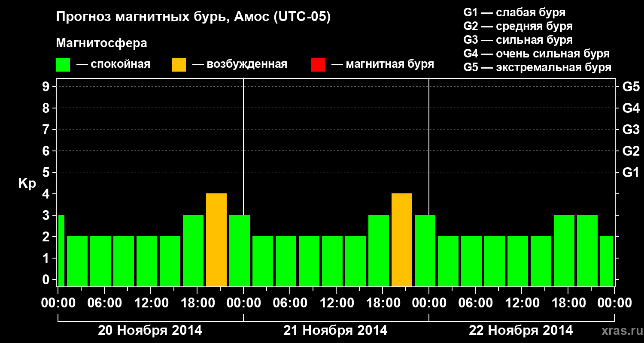The height and width of the screenshot is (343, 644).
Task: Click the Kp axis value '7'
Action: 47,129
